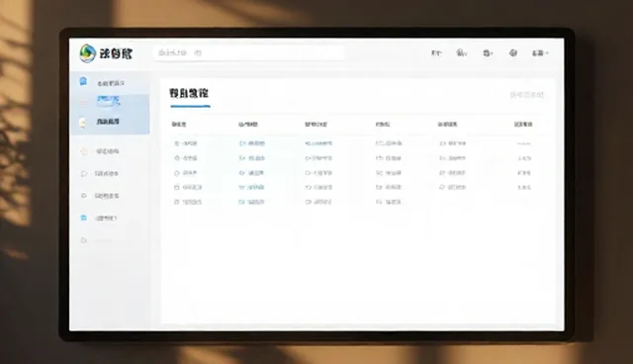Click the round green-blue app logo
Viewport: 633px width, 364px height.
tap(87, 53)
